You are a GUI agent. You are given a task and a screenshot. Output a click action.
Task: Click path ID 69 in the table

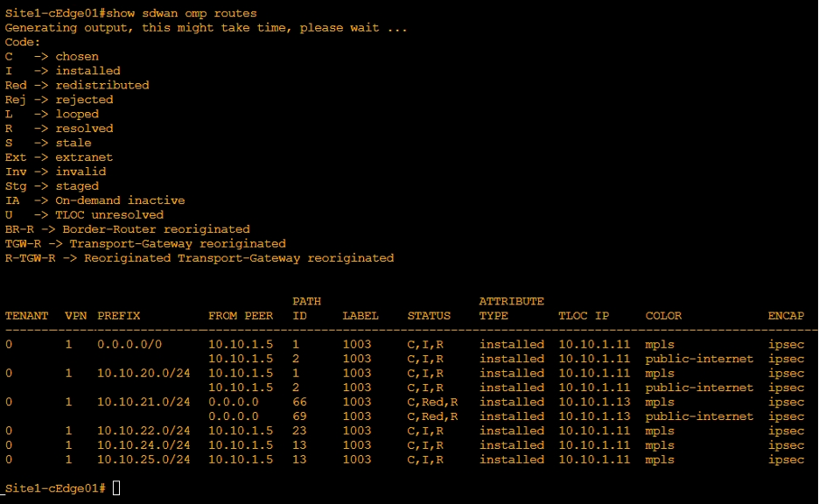click(299, 416)
